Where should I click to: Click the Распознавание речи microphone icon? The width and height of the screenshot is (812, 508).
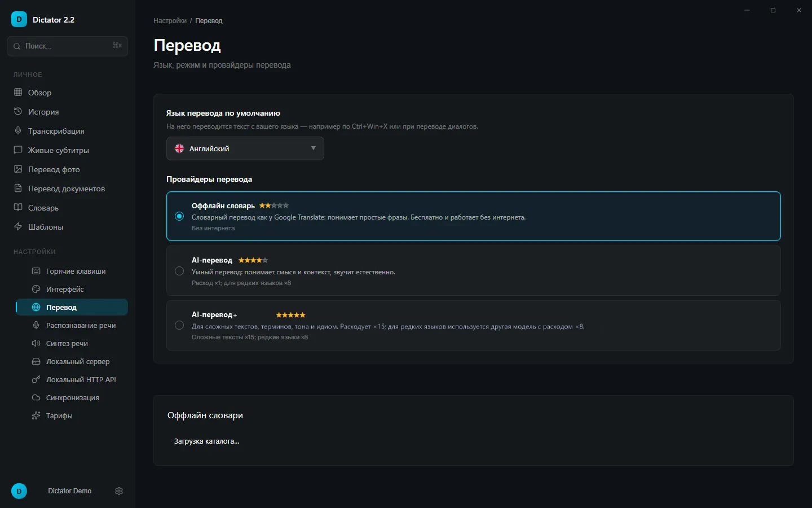click(x=36, y=325)
